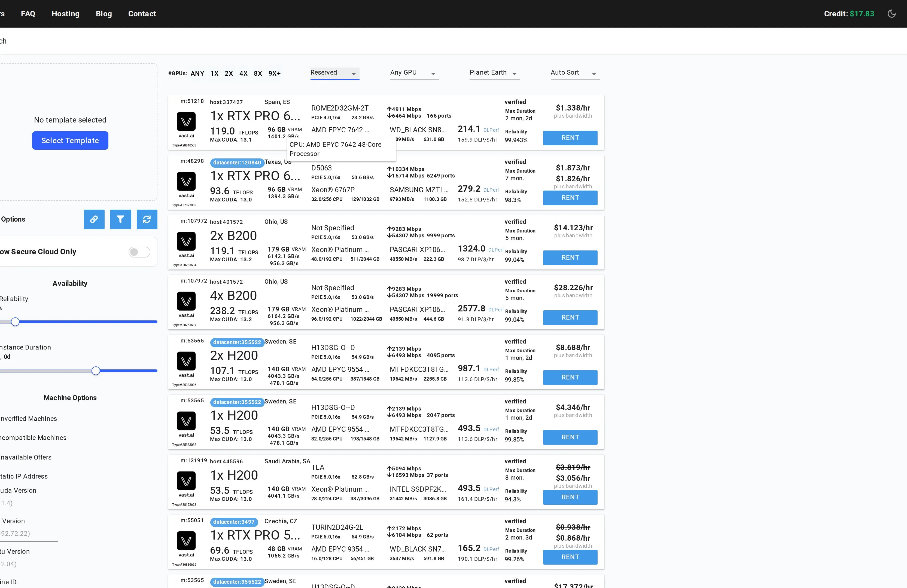
Task: Select ANY for number of GPUs
Action: (x=197, y=73)
